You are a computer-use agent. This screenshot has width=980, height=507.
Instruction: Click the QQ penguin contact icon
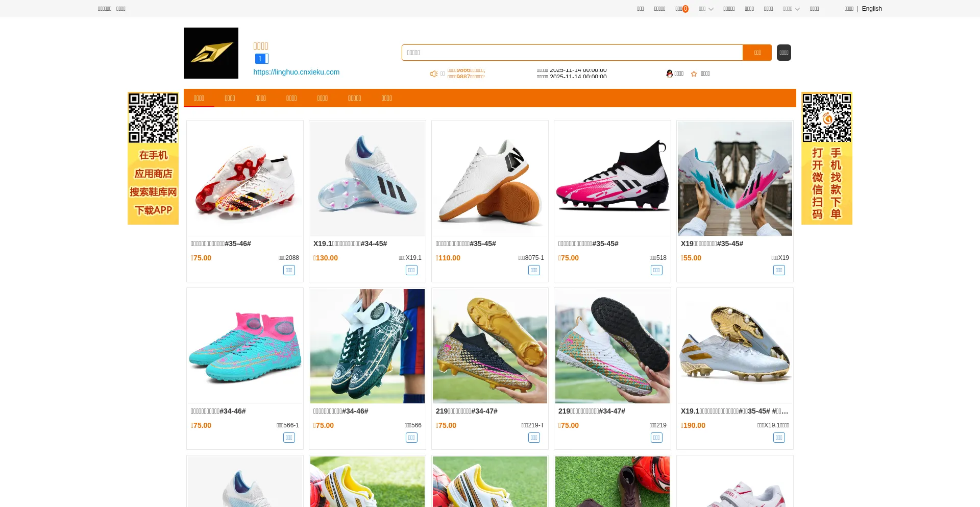point(669,74)
